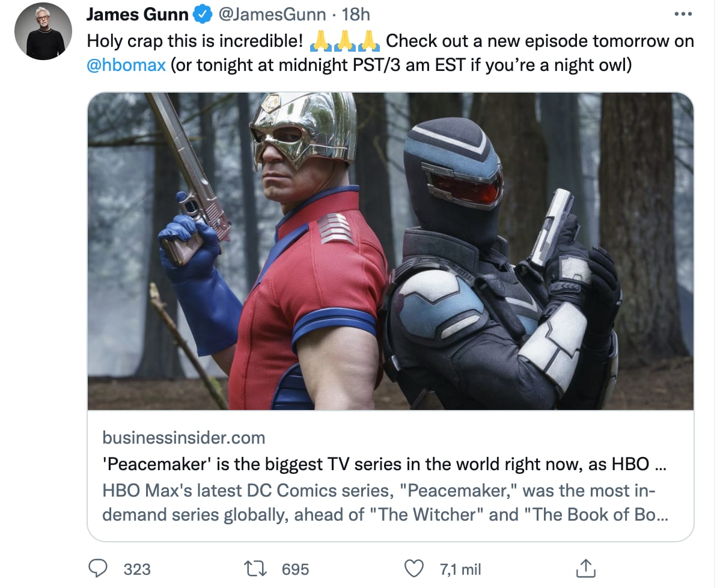Screen dimensions: 726x588
Task: Click the article description about HBO Max's series
Action: [x=385, y=503]
